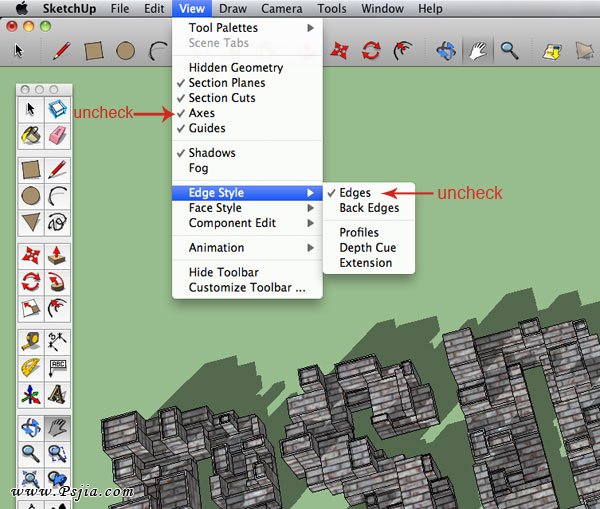Select the Protractor tool
The image size is (600, 509).
[31, 367]
